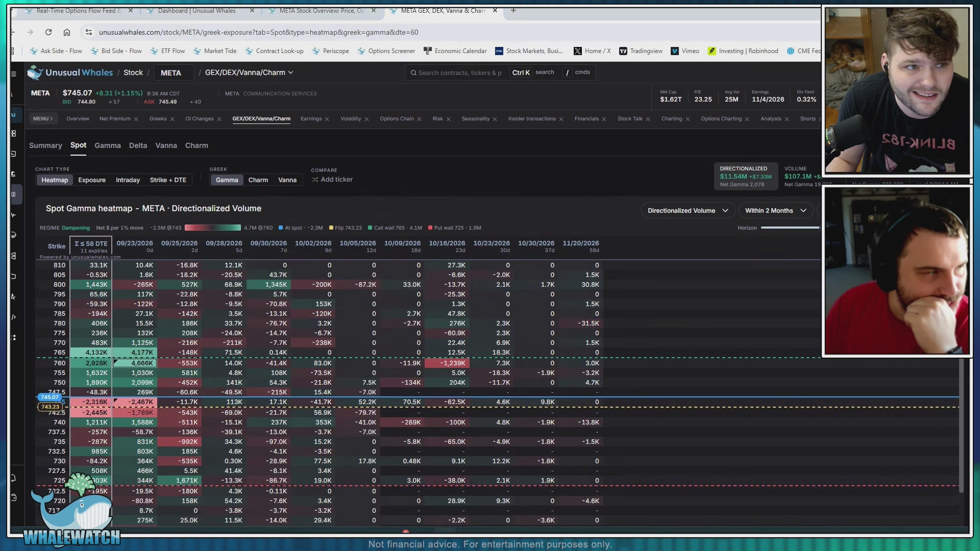Screen dimensions: 980x551
Task: Switch to the Delta sub-tab
Action: click(x=138, y=145)
